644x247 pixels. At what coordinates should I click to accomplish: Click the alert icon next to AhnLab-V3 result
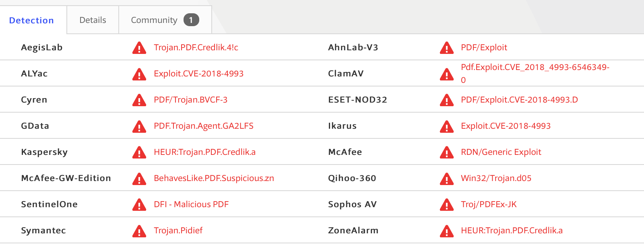(446, 48)
